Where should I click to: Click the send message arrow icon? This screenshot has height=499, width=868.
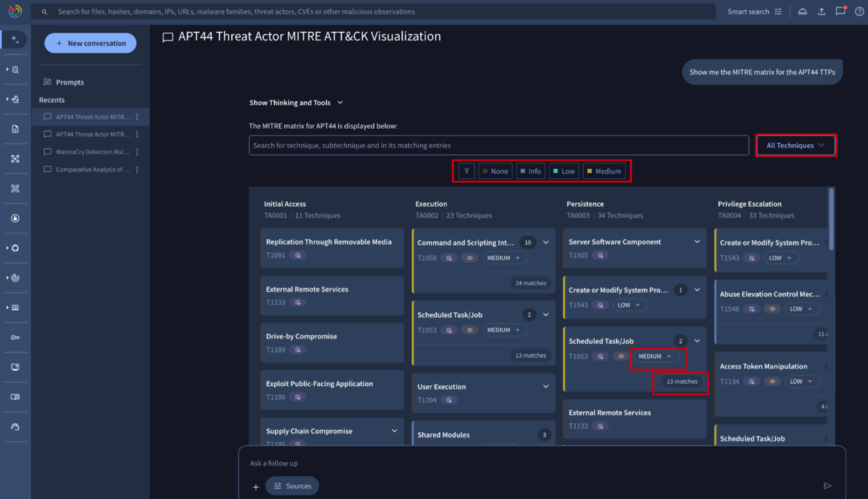tap(827, 486)
